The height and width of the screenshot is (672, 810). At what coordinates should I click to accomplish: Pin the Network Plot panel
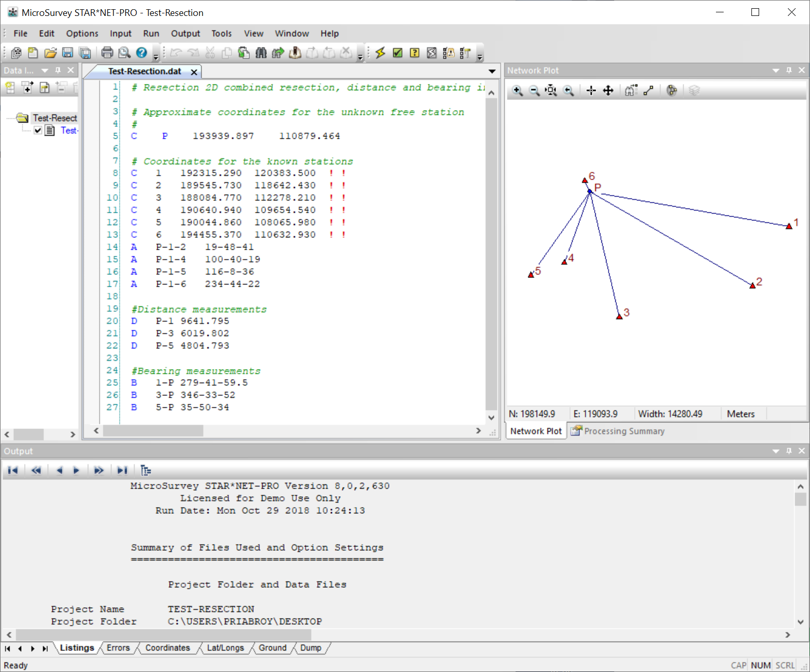789,70
